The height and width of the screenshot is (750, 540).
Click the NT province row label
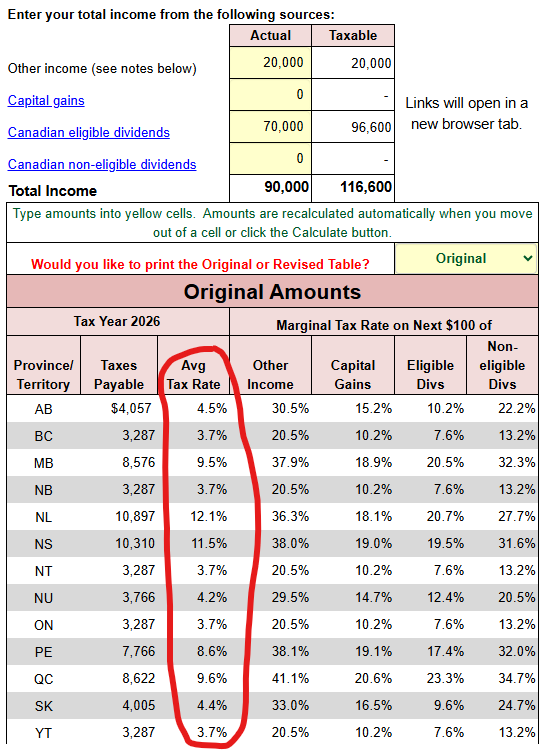44,571
